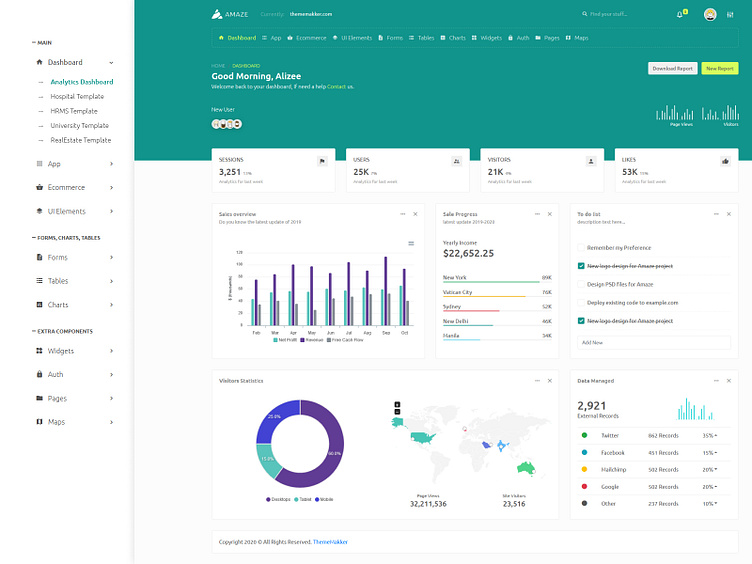Click the thumbs-up icon on Likes card

725,161
